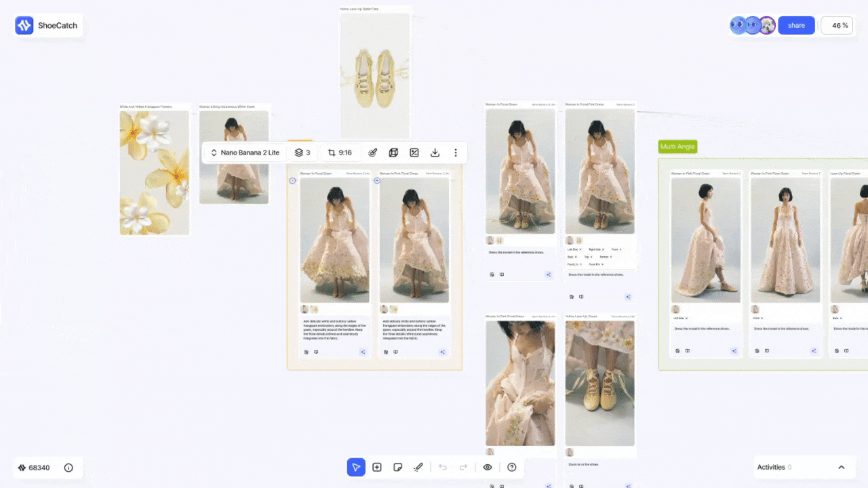This screenshot has width=868, height=488.
Task: Click the prompt 'Zoom in on the shoes'
Action: [x=584, y=464]
